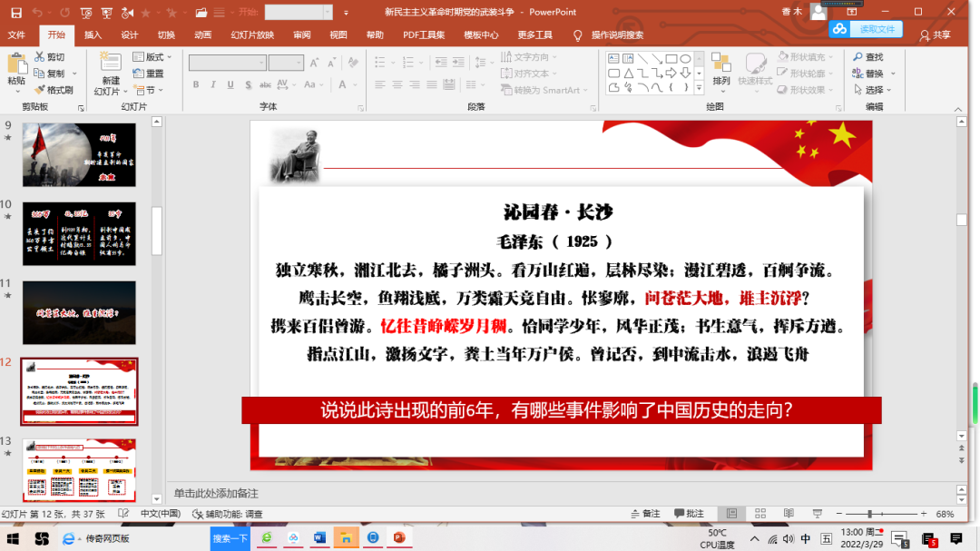Switch to Slide Sorter view icon
This screenshot has width=980, height=551.
tap(760, 514)
